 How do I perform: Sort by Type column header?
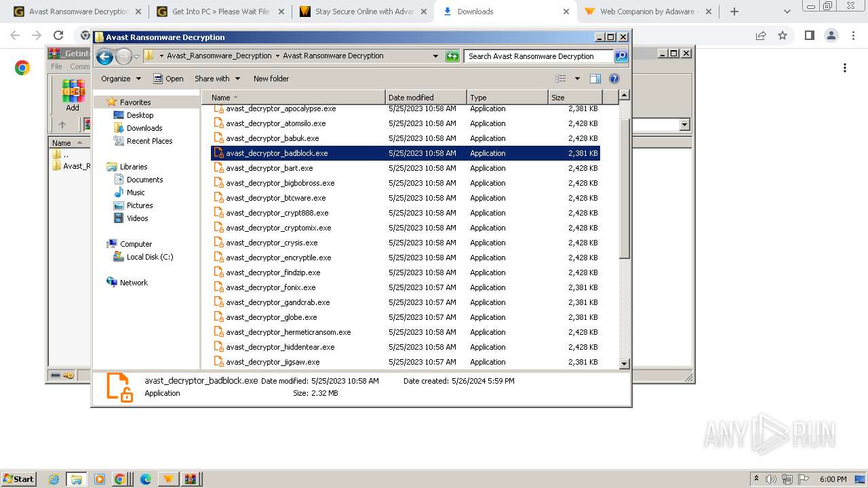(x=507, y=98)
